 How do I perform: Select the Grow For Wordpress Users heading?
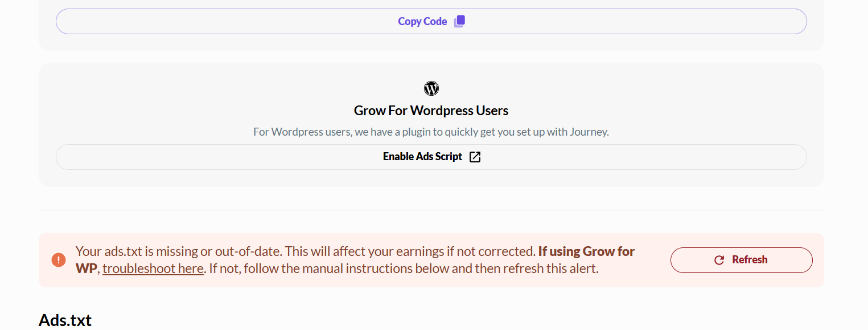[431, 110]
